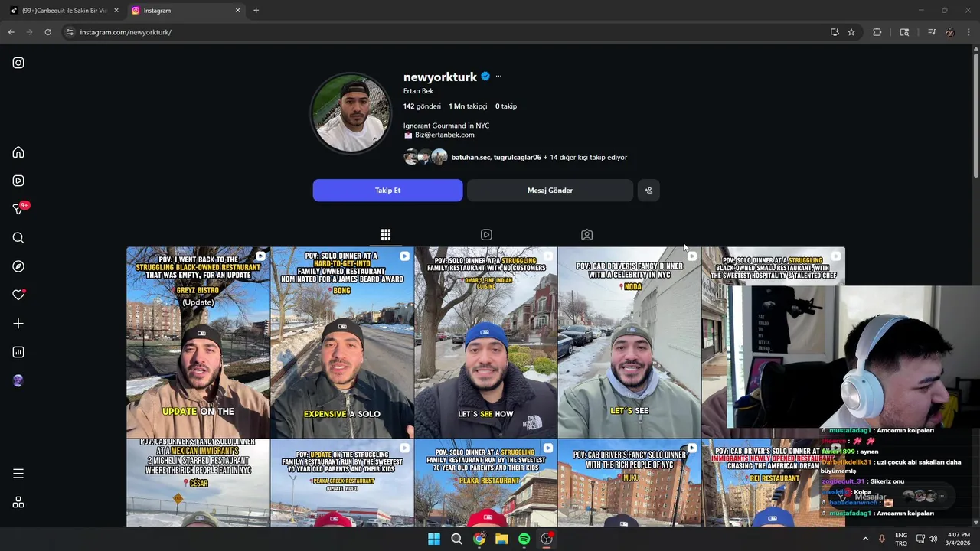Click the verified badge next to newyorkturk

click(x=485, y=77)
